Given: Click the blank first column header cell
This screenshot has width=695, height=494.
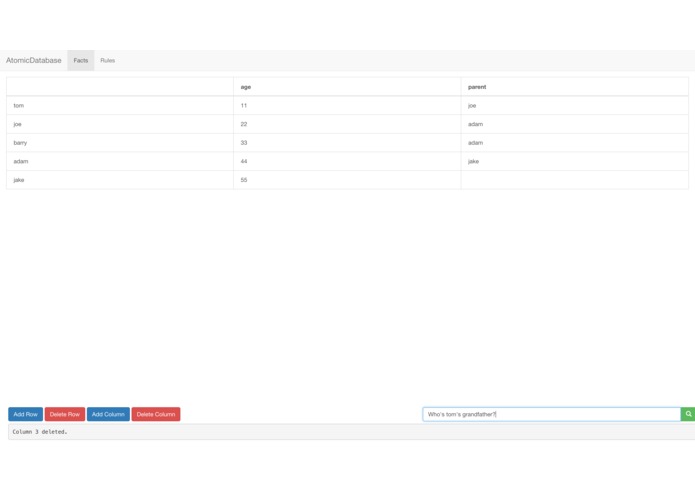Looking at the screenshot, I should click(x=120, y=87).
